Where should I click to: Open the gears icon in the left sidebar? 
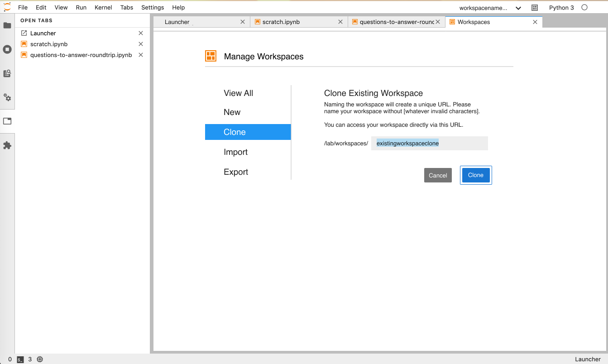coord(7,97)
